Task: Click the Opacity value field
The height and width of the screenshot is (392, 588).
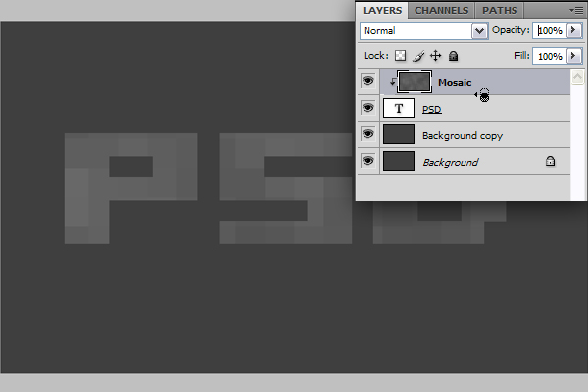Action: pos(550,30)
